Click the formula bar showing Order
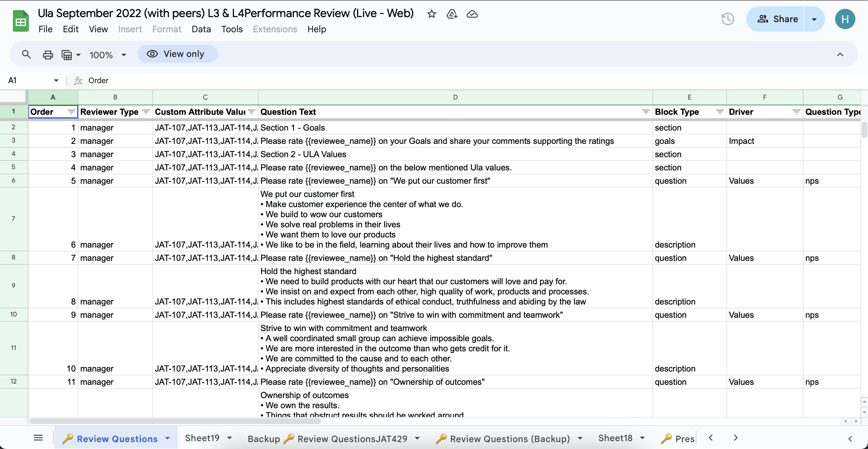 pos(472,80)
